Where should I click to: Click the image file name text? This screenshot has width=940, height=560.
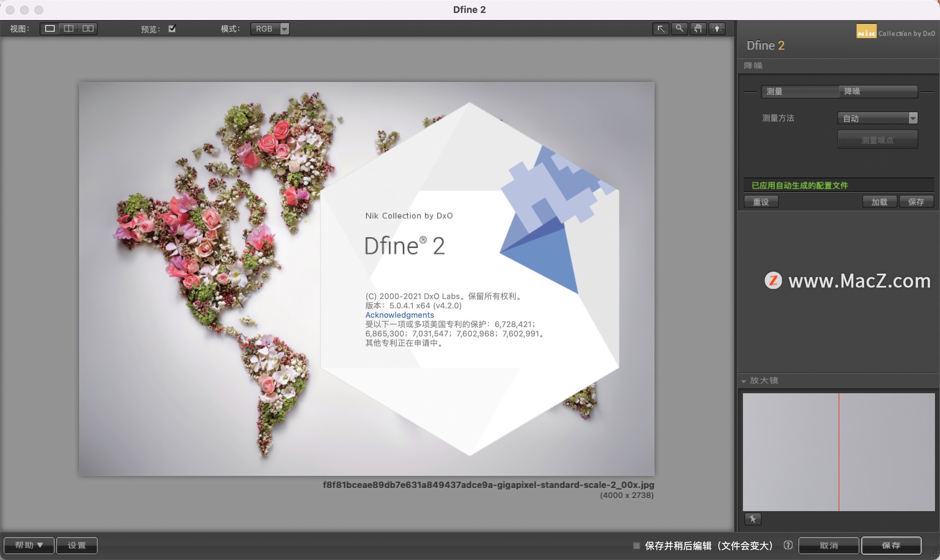(488, 485)
